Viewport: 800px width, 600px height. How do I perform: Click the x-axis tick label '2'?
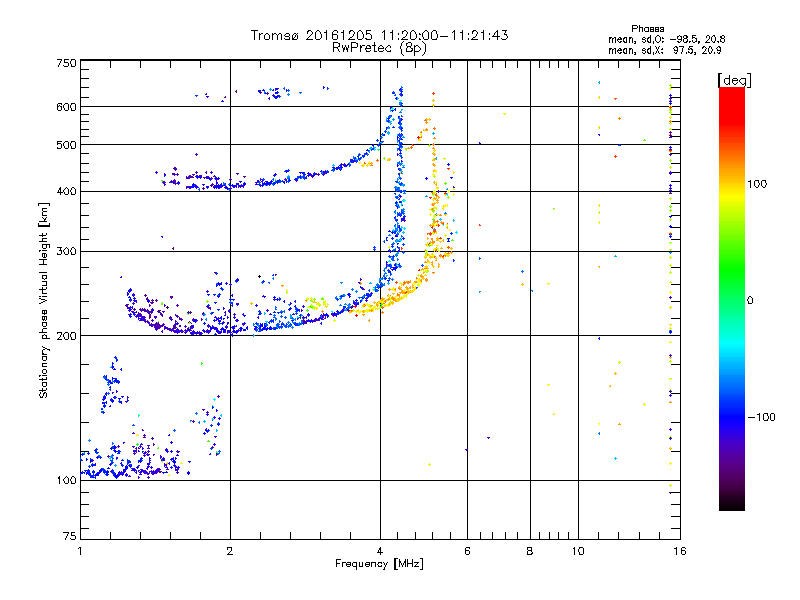pos(230,551)
